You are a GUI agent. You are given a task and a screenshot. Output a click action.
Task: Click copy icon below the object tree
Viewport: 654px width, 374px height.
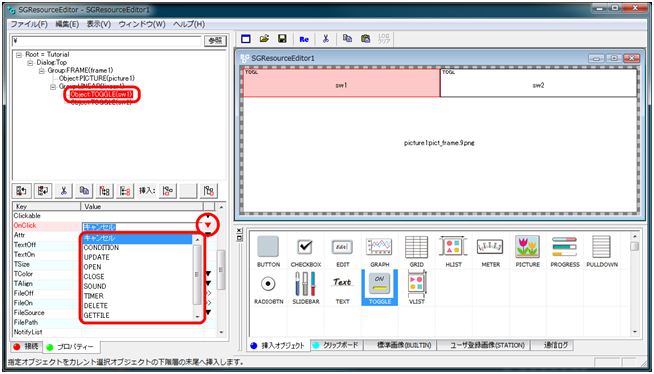pos(84,191)
